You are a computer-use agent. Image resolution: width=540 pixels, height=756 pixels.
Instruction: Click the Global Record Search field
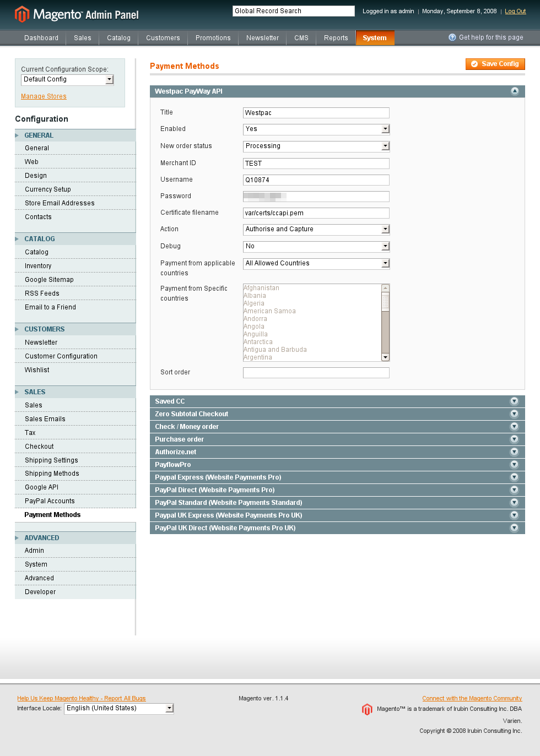click(x=294, y=11)
